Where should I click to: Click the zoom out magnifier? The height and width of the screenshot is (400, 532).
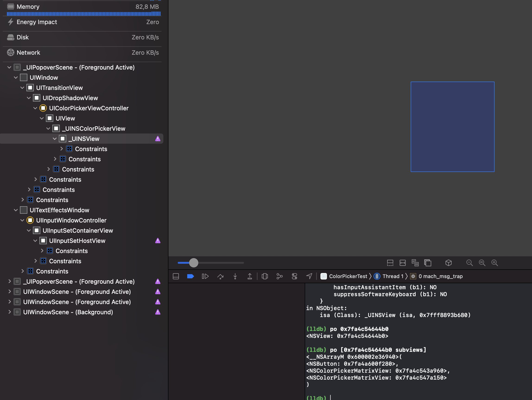pos(469,263)
